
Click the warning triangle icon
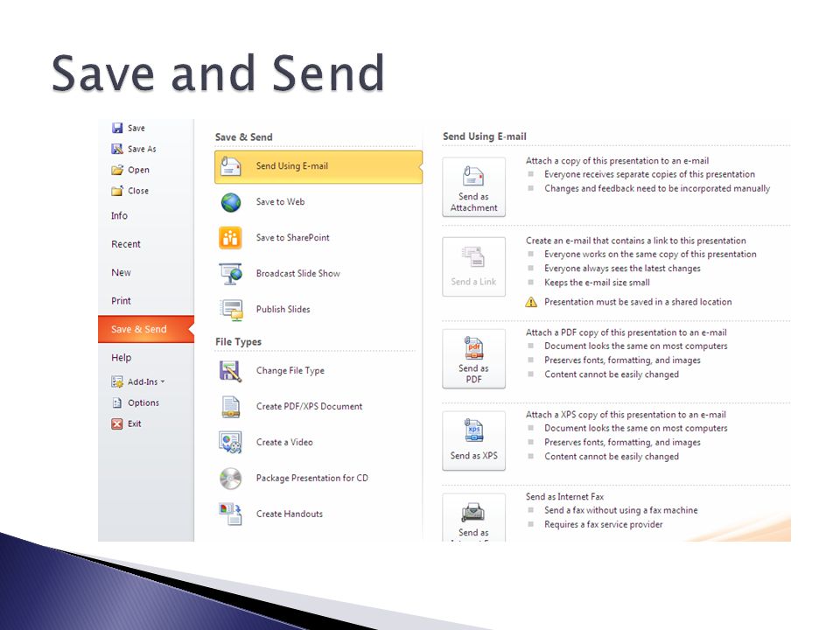[x=531, y=302]
